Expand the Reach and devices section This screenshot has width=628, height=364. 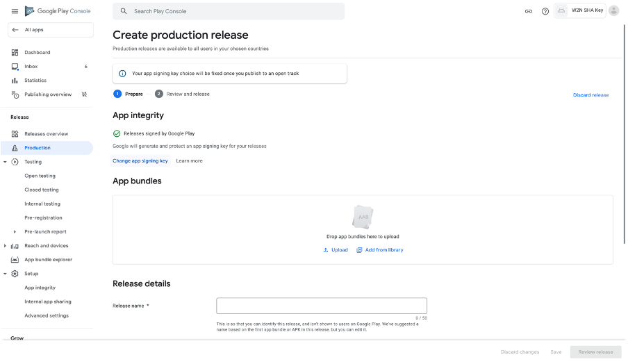click(x=6, y=246)
